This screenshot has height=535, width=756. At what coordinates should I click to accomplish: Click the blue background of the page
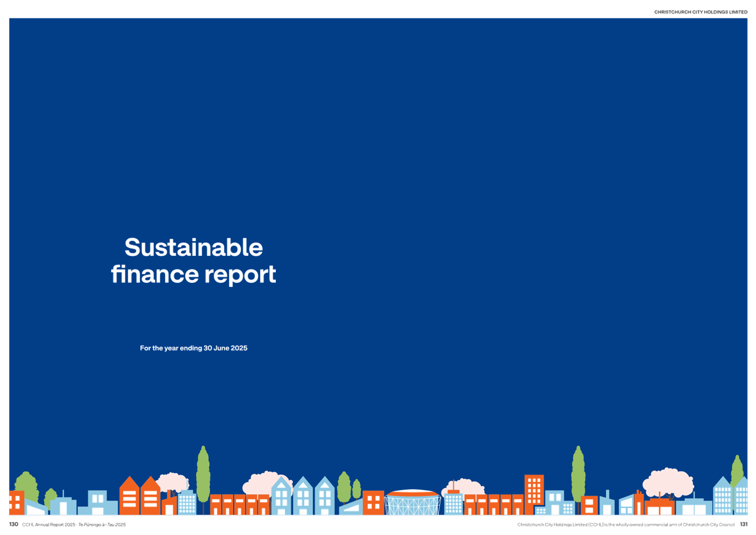pyautogui.click(x=433, y=162)
